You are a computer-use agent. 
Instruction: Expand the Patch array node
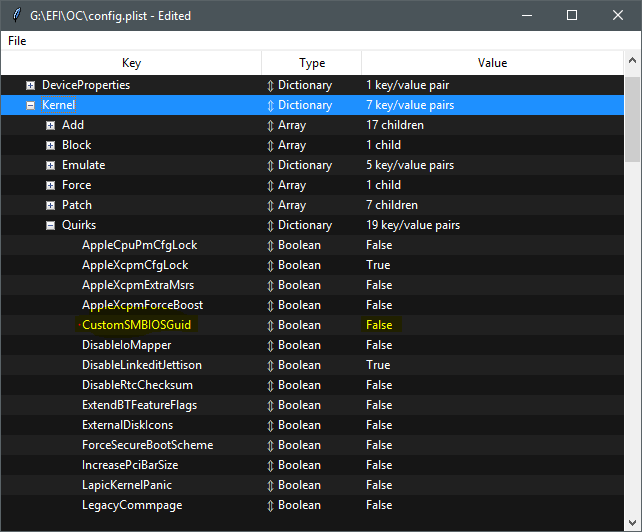click(x=51, y=205)
